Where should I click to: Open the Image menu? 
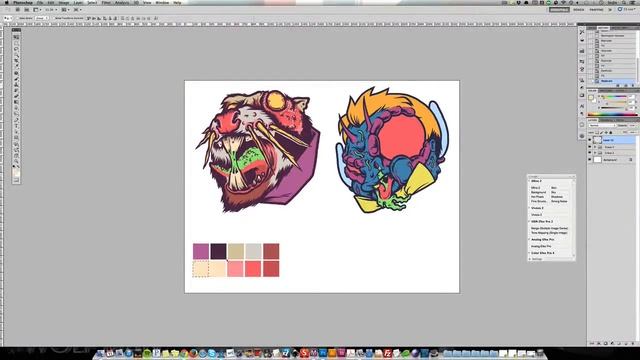click(64, 2)
